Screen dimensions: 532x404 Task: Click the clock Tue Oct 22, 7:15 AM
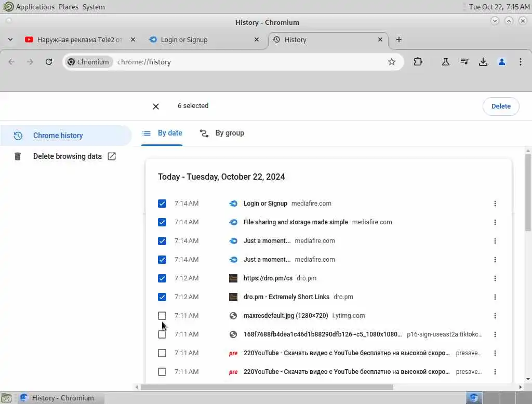click(499, 7)
